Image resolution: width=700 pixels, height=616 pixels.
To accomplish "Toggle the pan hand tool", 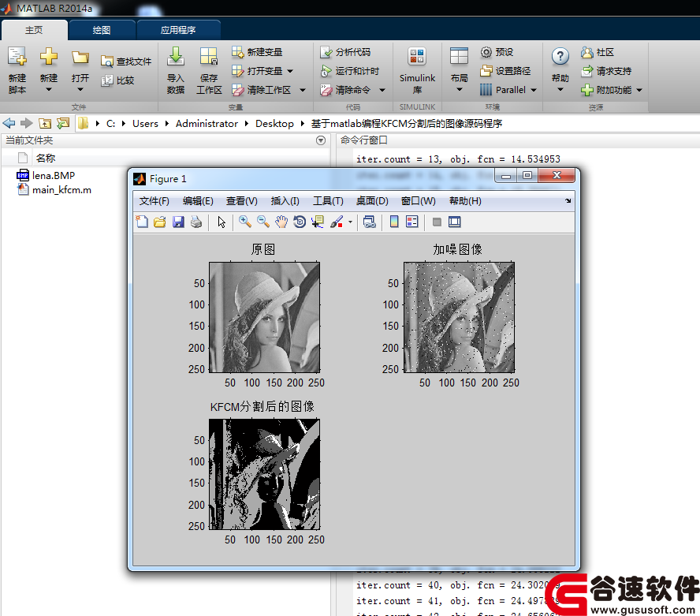I will pos(281,222).
